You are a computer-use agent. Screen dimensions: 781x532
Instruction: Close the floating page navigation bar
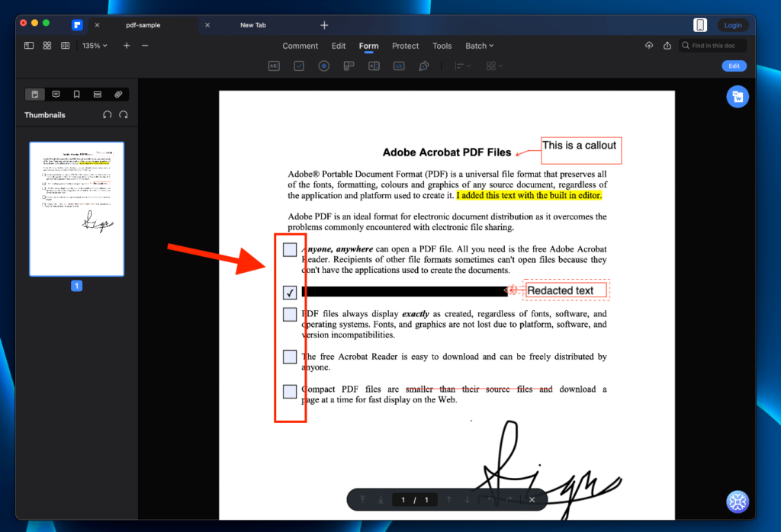pyautogui.click(x=532, y=500)
